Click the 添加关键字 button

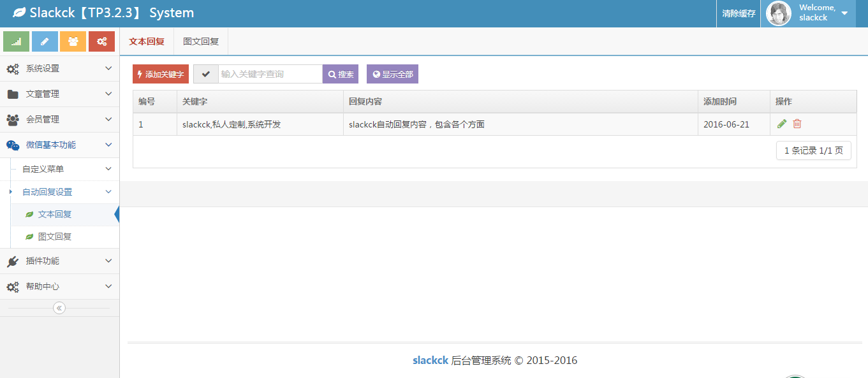(x=161, y=74)
